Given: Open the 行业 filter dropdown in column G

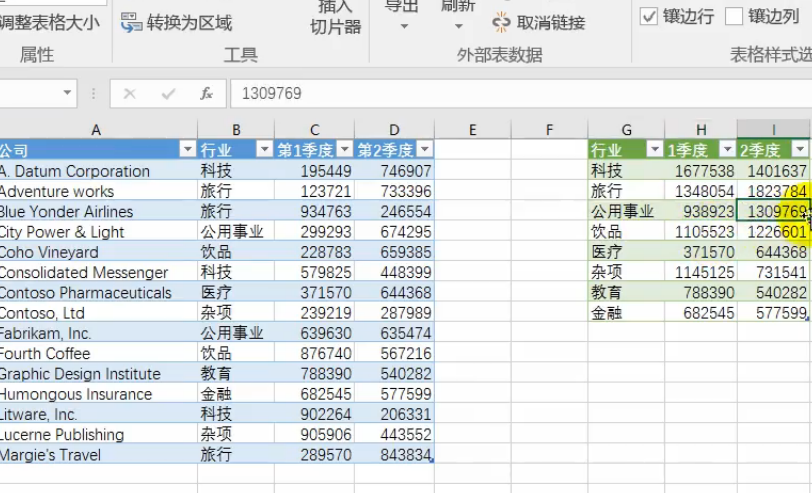Looking at the screenshot, I should coord(655,150).
